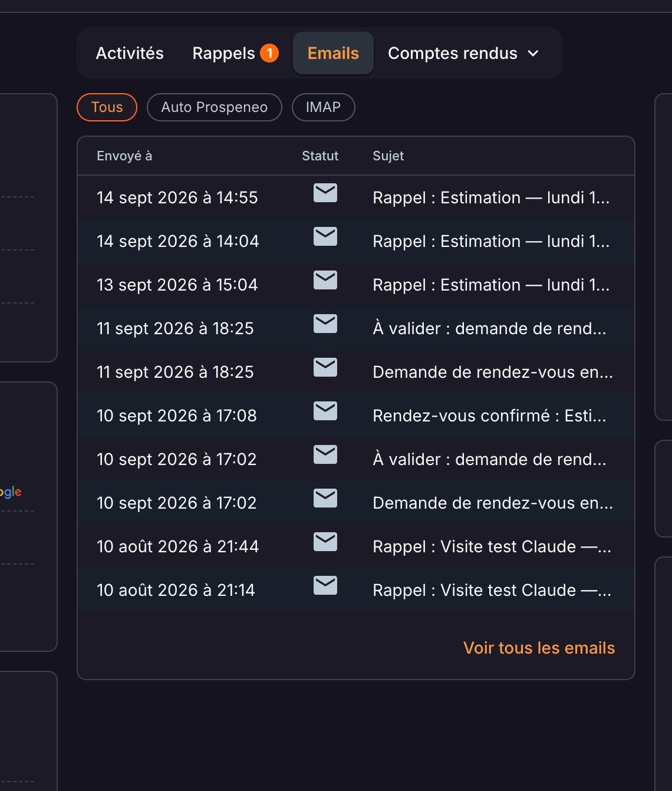Open subject Rendez-vous confirmé : Esti...
672x791 pixels.
click(x=489, y=416)
